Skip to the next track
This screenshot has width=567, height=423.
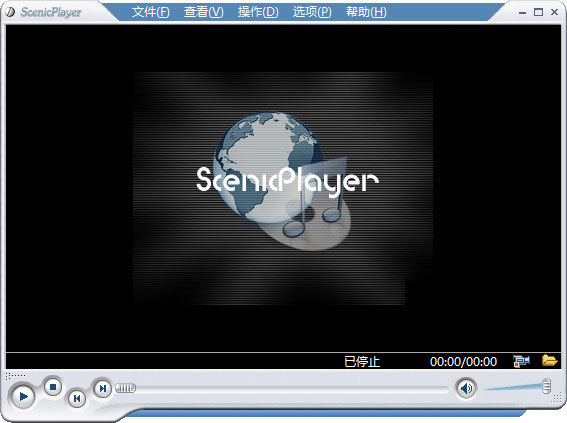click(103, 388)
